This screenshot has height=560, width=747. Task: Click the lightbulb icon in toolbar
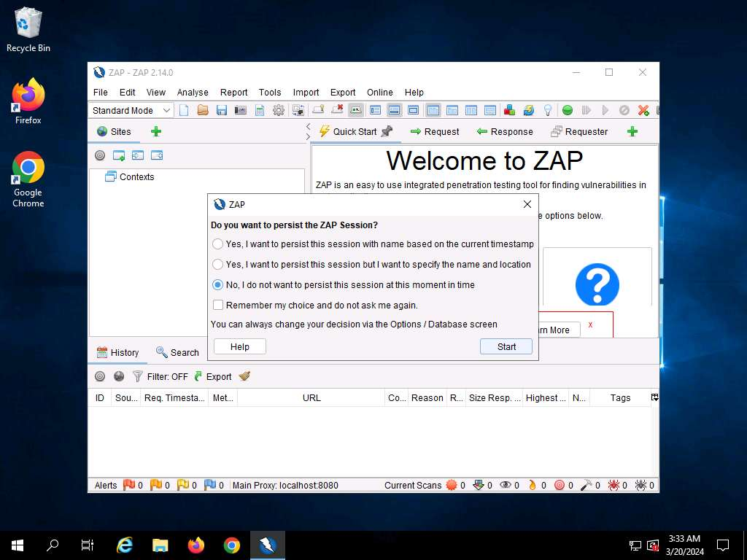[548, 110]
